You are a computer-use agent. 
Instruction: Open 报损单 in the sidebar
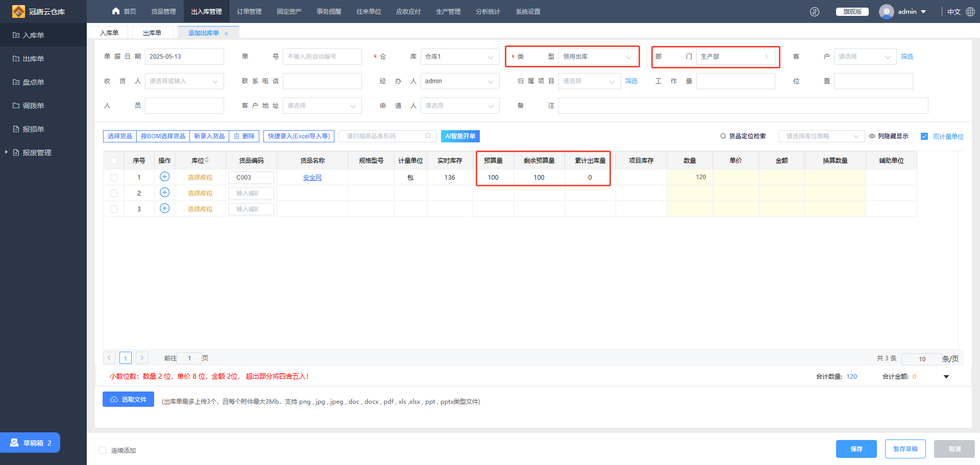[33, 129]
